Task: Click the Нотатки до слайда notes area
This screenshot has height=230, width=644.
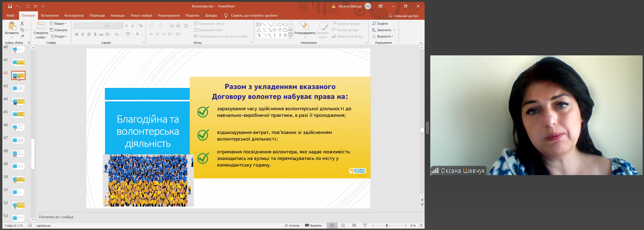Action: [56, 217]
